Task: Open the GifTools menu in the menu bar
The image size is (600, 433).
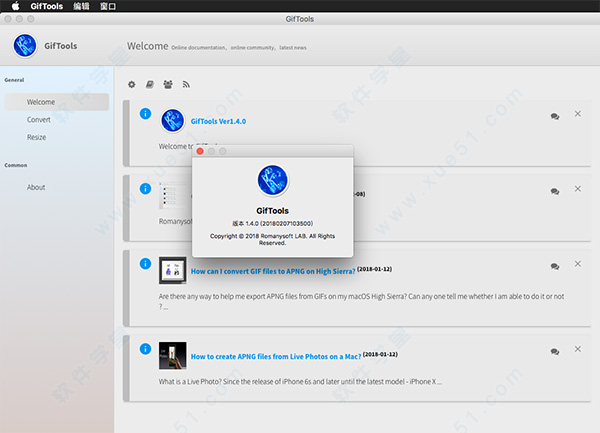Action: 47,6
